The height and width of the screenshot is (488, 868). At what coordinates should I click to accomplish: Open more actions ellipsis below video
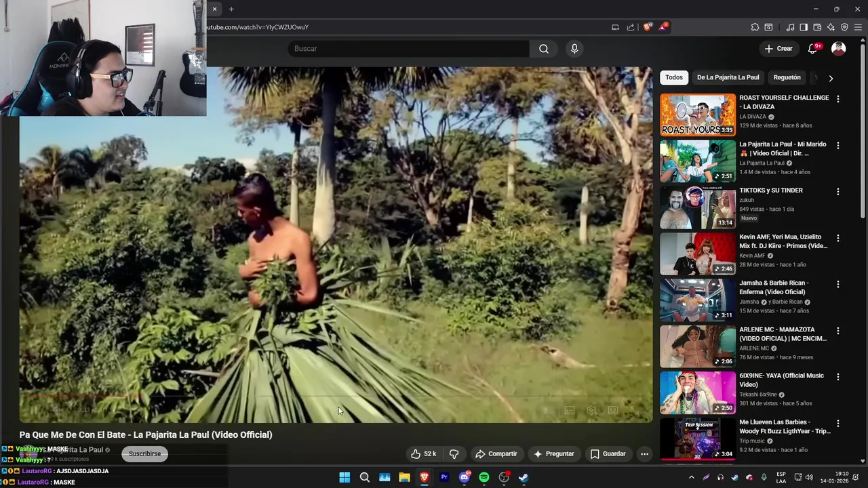(645, 454)
